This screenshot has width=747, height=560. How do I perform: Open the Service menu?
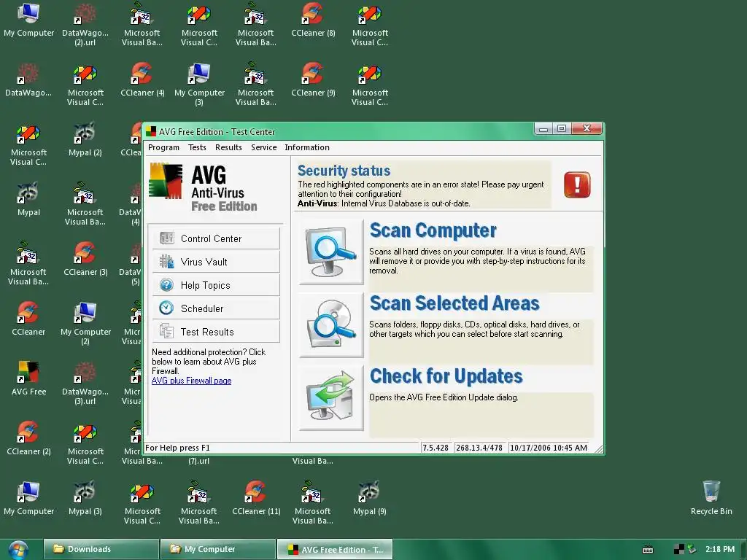263,147
